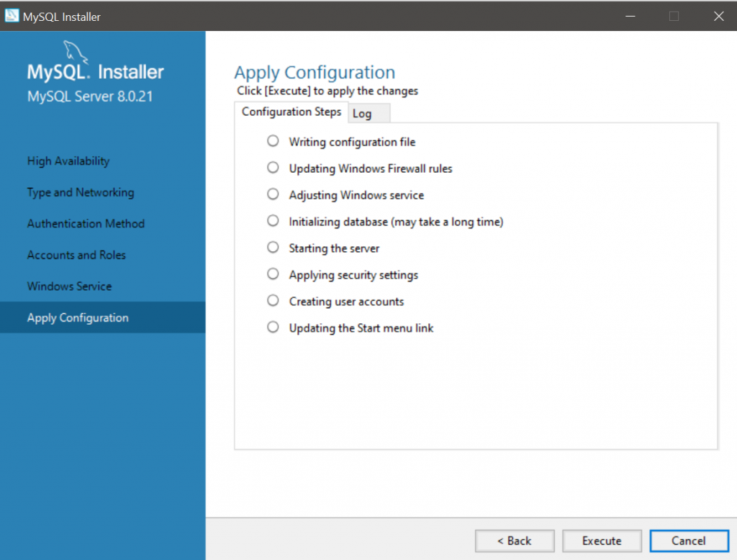The height and width of the screenshot is (560, 737).
Task: Click the Adjusting Windows service status circle
Action: click(x=273, y=194)
